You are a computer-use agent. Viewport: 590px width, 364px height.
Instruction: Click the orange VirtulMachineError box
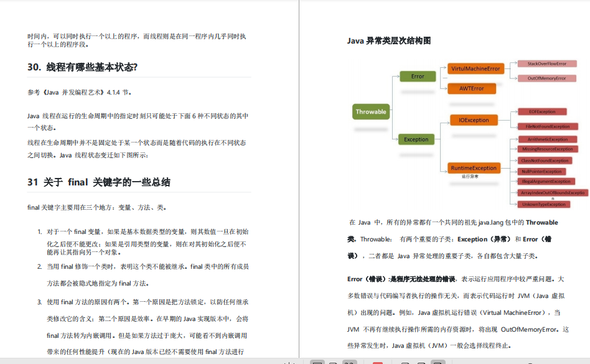[x=475, y=68]
